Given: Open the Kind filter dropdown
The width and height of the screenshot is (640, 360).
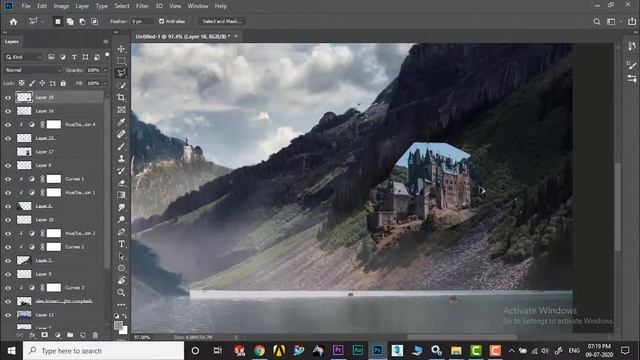Looking at the screenshot, I should 24,57.
